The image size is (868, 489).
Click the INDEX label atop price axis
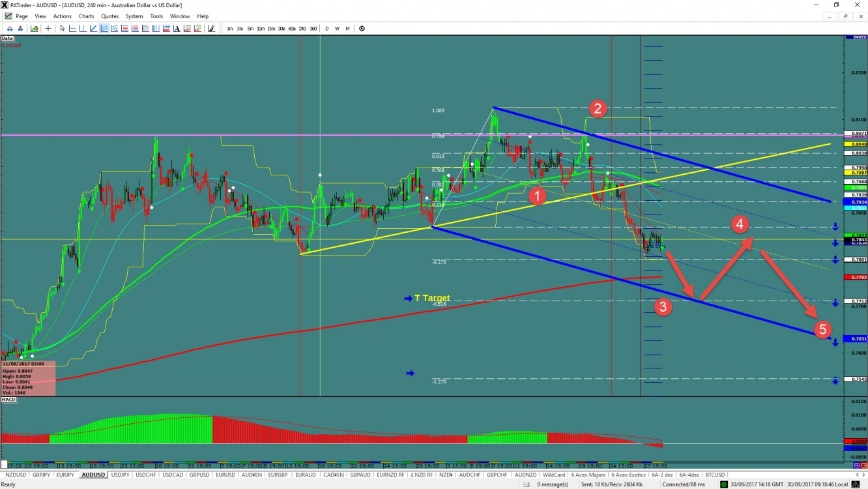[855, 38]
